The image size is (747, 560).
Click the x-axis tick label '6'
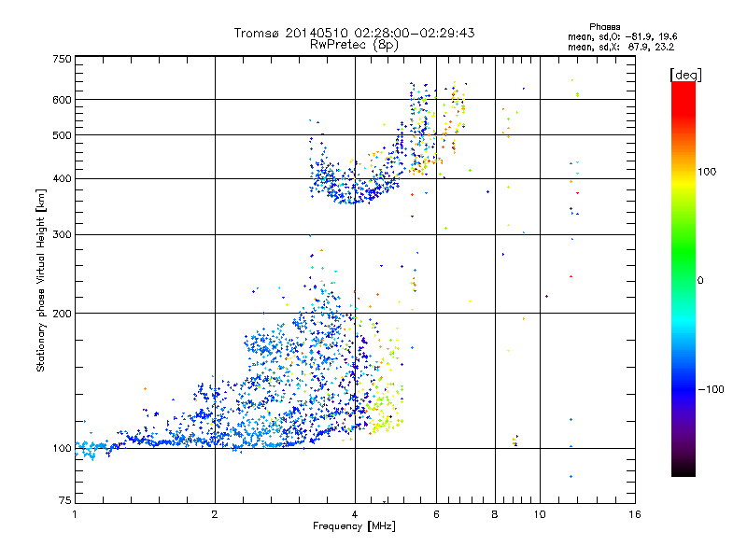pos(436,514)
